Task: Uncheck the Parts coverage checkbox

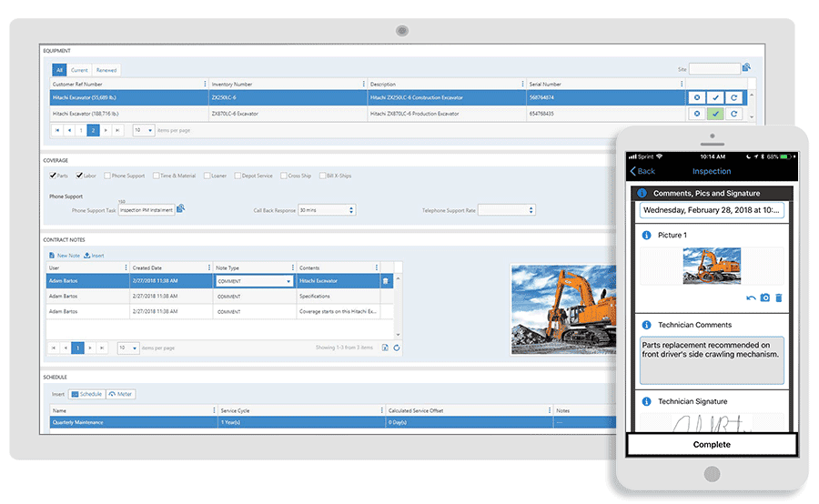Action: [52, 176]
